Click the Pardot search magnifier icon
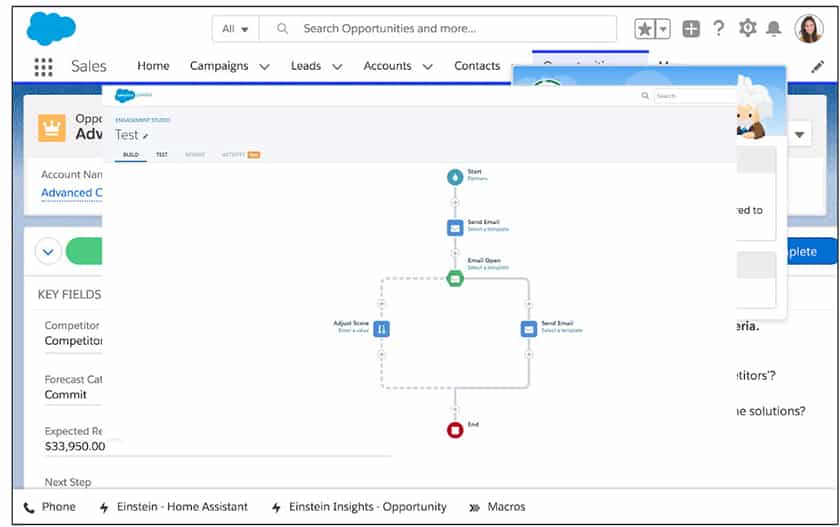 [x=645, y=95]
